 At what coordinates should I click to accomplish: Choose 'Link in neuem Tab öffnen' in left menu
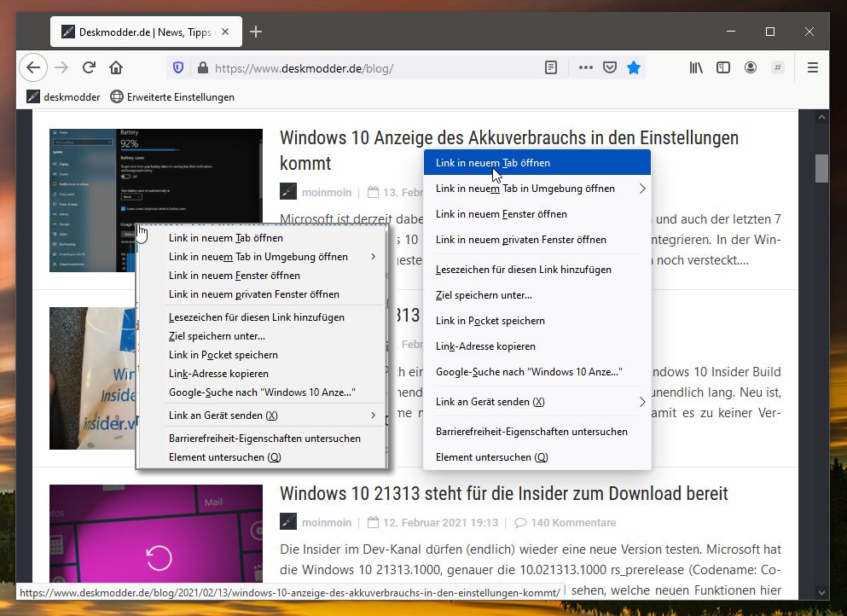(x=262, y=238)
